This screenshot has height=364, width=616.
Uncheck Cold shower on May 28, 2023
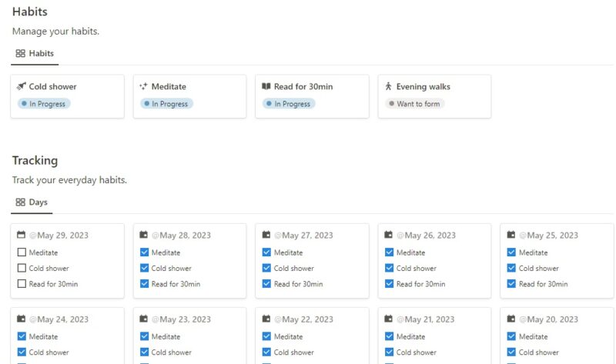pos(144,268)
